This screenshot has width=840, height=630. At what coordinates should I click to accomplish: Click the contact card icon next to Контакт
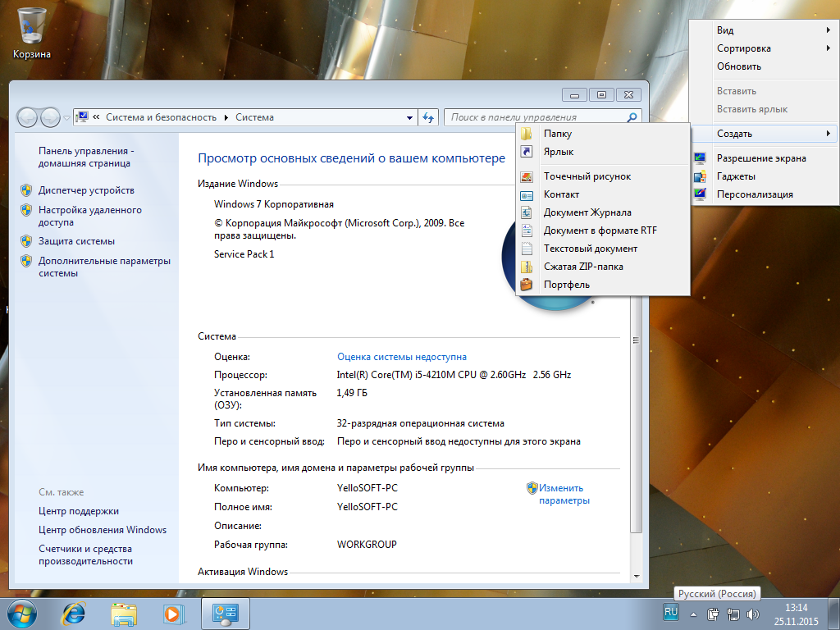click(527, 195)
